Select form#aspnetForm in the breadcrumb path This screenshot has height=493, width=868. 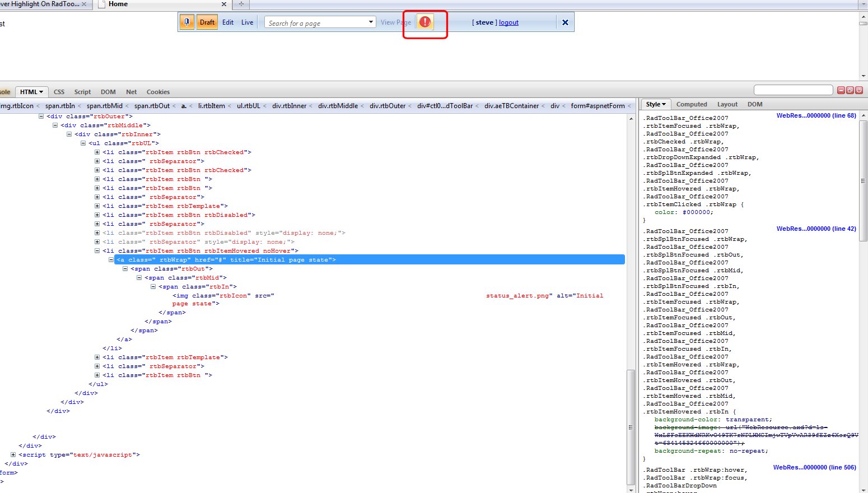[598, 106]
